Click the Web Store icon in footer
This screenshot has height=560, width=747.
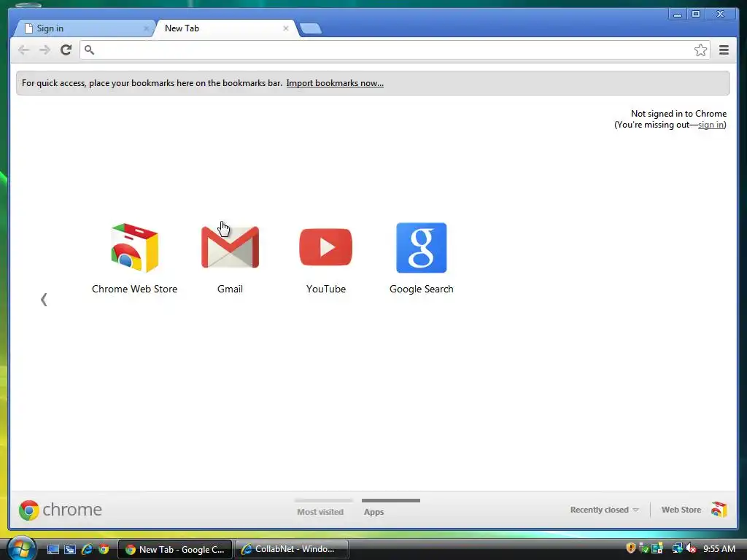[x=719, y=510]
